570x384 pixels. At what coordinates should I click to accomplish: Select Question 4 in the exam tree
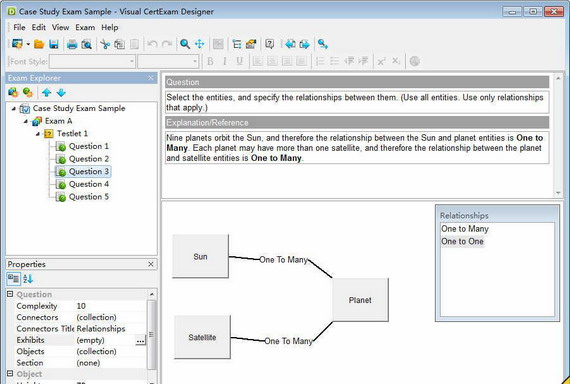tap(89, 184)
